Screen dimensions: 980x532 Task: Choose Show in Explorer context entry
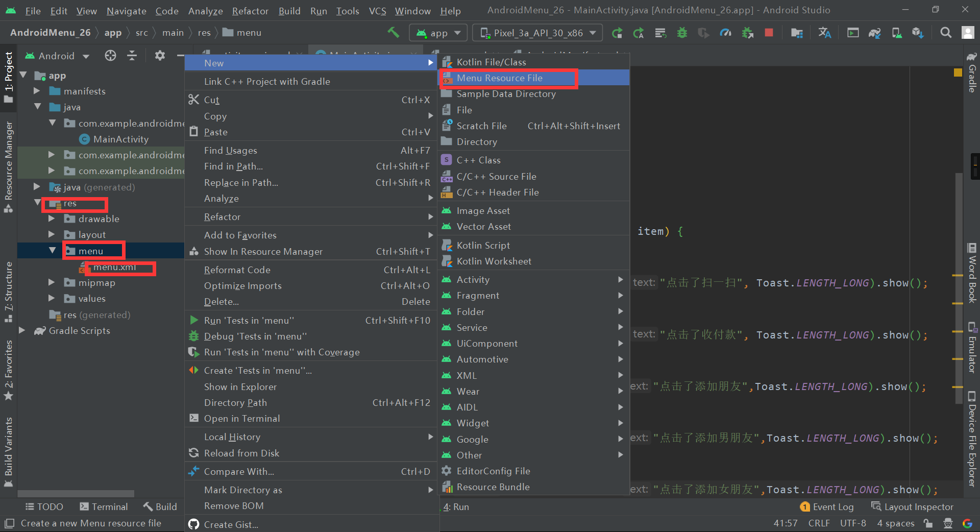click(x=310, y=387)
